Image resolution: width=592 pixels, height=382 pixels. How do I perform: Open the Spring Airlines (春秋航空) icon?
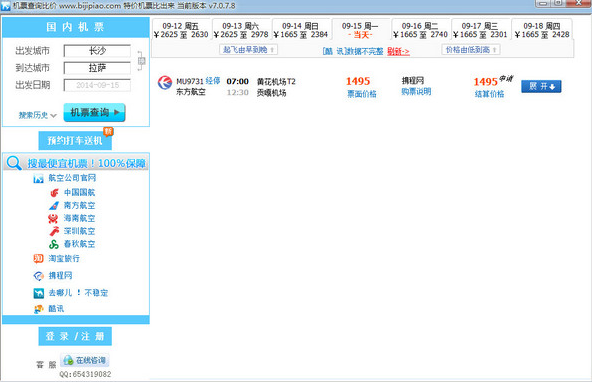click(x=54, y=244)
